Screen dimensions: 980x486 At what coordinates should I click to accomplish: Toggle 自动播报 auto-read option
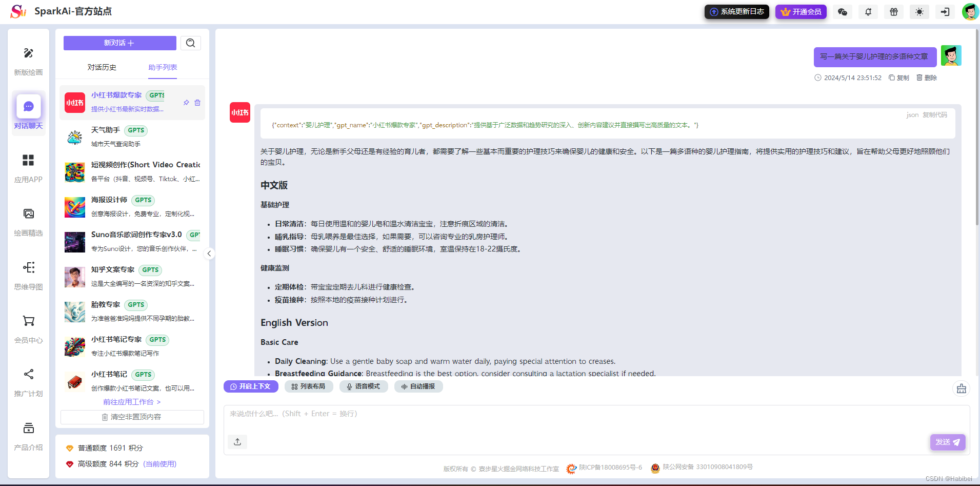pyautogui.click(x=418, y=386)
